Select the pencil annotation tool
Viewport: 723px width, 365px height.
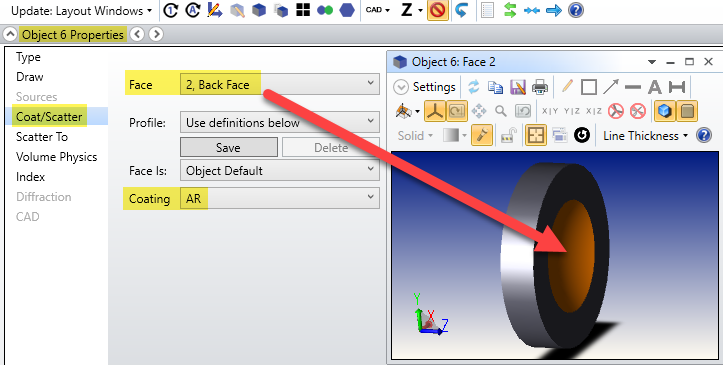point(567,87)
